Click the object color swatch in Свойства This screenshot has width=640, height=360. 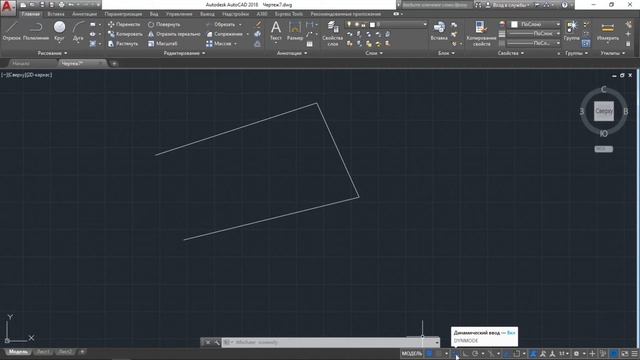click(x=514, y=24)
